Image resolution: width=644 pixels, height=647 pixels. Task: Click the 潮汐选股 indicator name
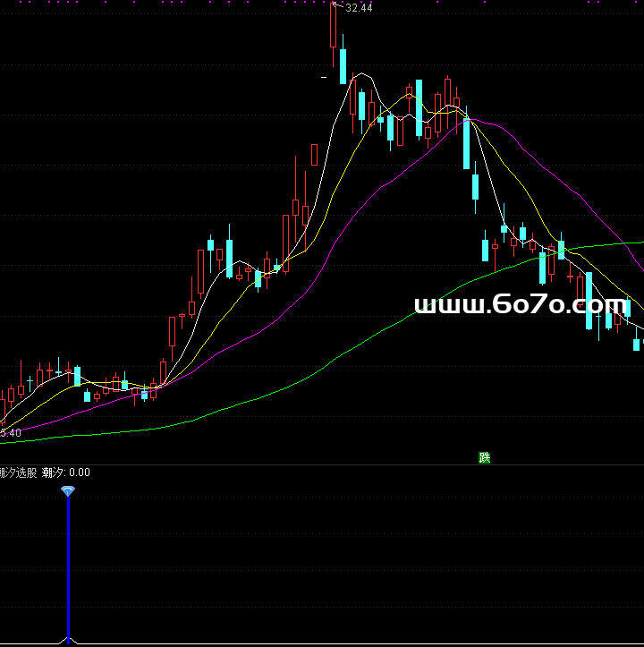tap(18, 472)
